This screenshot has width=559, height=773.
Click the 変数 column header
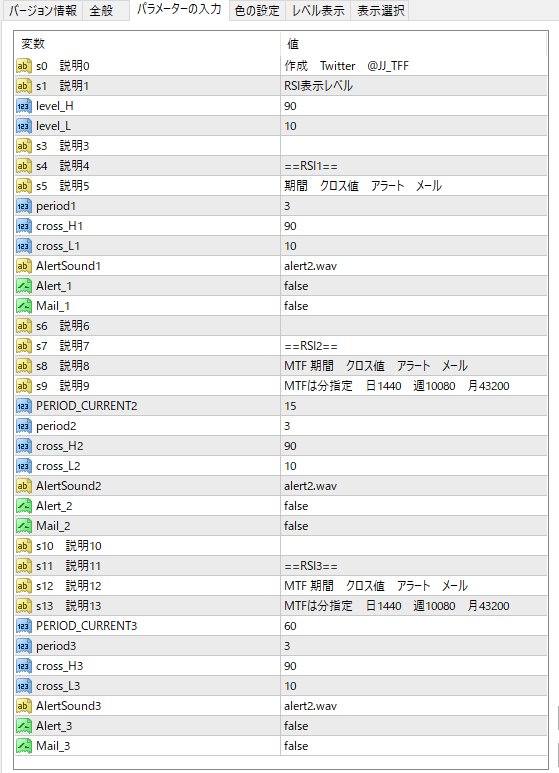(x=147, y=44)
